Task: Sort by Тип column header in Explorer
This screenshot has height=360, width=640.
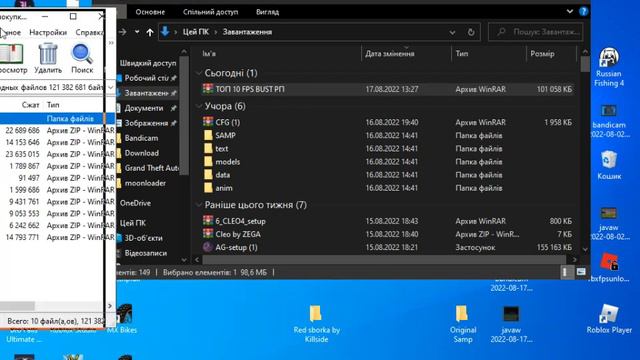Action: click(462, 53)
